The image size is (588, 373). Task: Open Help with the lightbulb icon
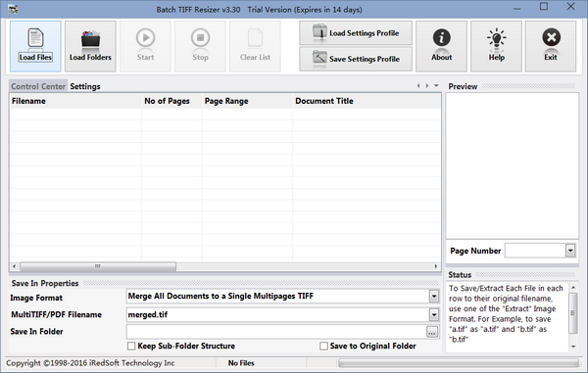[496, 46]
